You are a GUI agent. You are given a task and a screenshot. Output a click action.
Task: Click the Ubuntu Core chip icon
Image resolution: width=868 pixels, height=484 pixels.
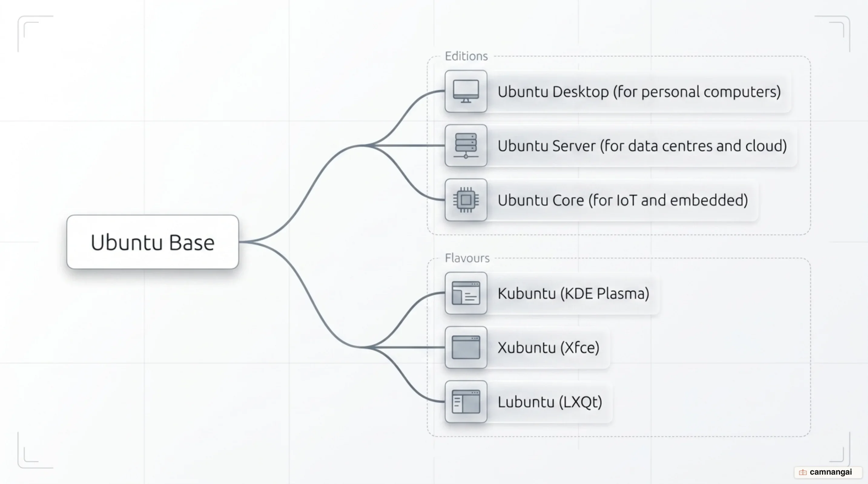[466, 200]
